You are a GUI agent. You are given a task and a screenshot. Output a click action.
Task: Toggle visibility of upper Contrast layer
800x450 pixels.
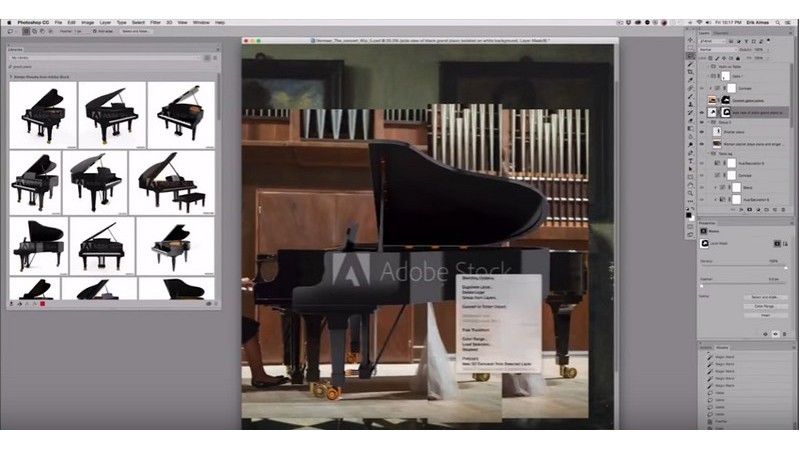[x=702, y=88]
